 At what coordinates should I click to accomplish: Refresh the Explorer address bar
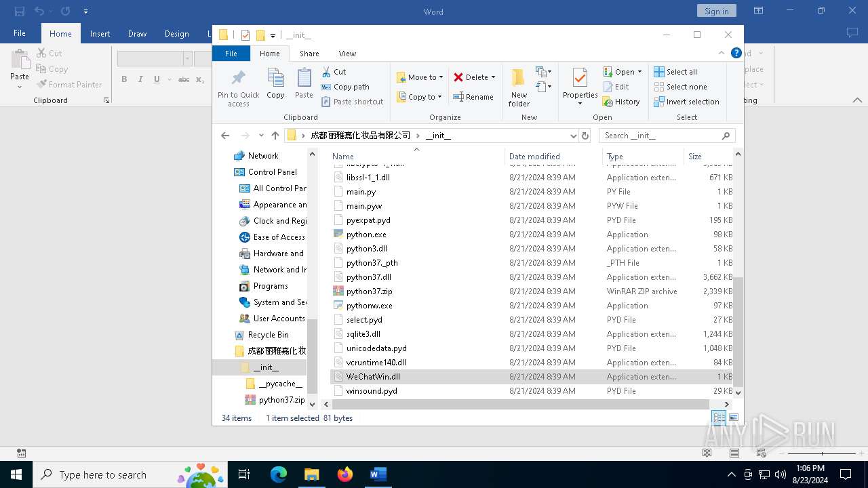(585, 136)
